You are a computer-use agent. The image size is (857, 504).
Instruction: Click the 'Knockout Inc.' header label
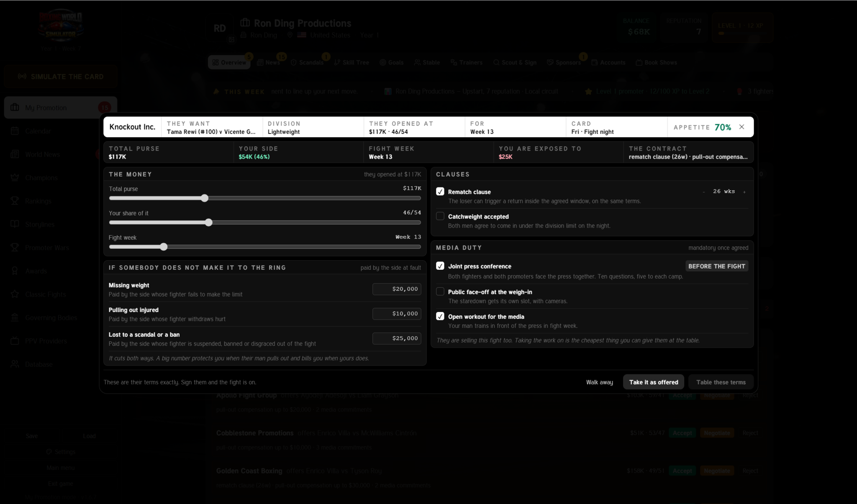tap(132, 127)
